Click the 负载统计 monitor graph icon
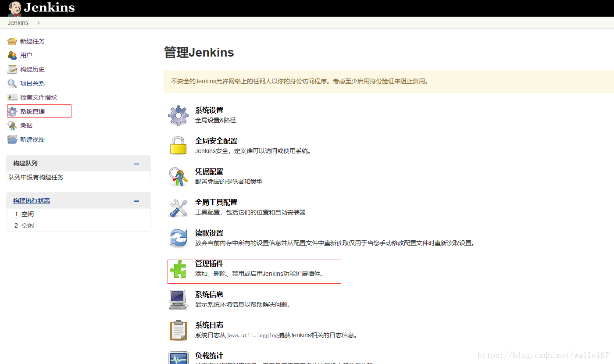 click(178, 357)
